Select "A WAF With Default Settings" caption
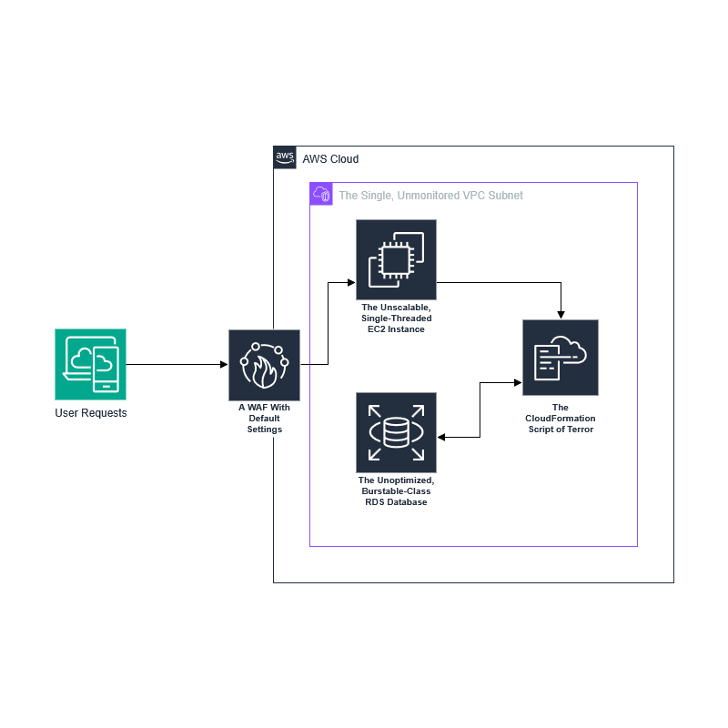 coord(264,419)
